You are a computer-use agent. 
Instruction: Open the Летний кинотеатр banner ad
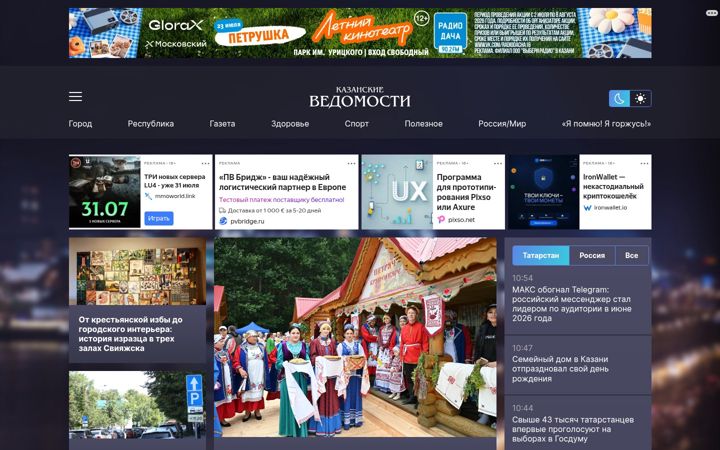coord(360,33)
